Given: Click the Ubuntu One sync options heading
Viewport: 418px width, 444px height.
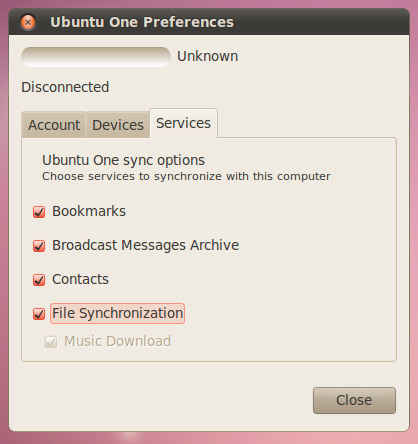Looking at the screenshot, I should click(x=123, y=160).
